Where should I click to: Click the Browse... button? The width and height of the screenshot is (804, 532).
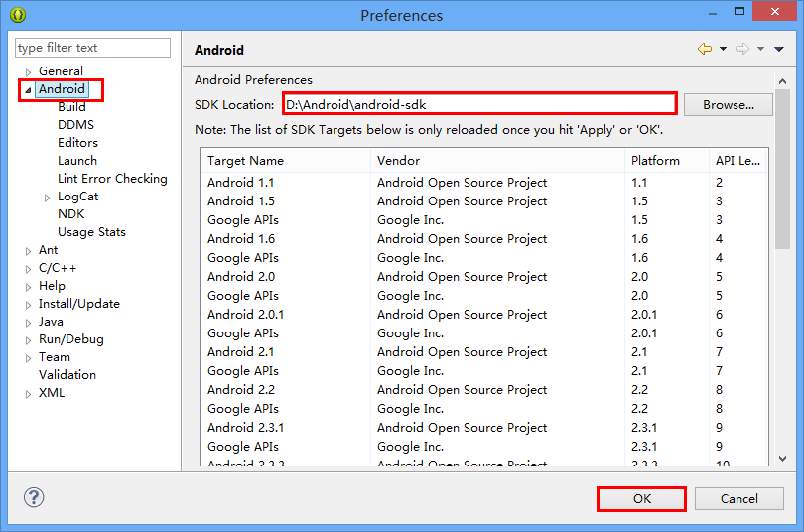pyautogui.click(x=729, y=104)
